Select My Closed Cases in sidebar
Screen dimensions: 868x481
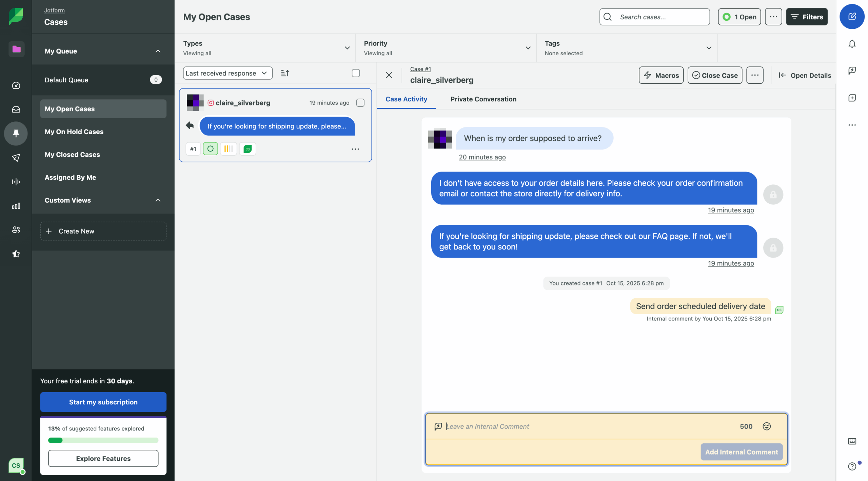click(72, 155)
